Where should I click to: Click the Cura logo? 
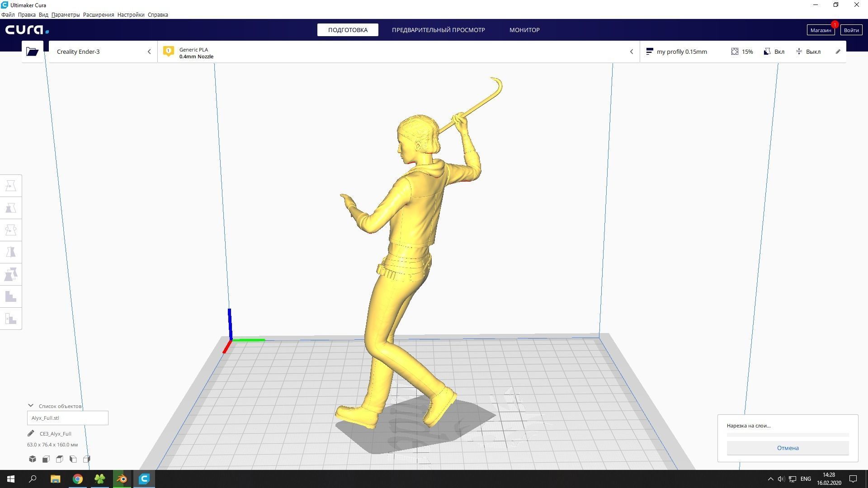pos(27,30)
